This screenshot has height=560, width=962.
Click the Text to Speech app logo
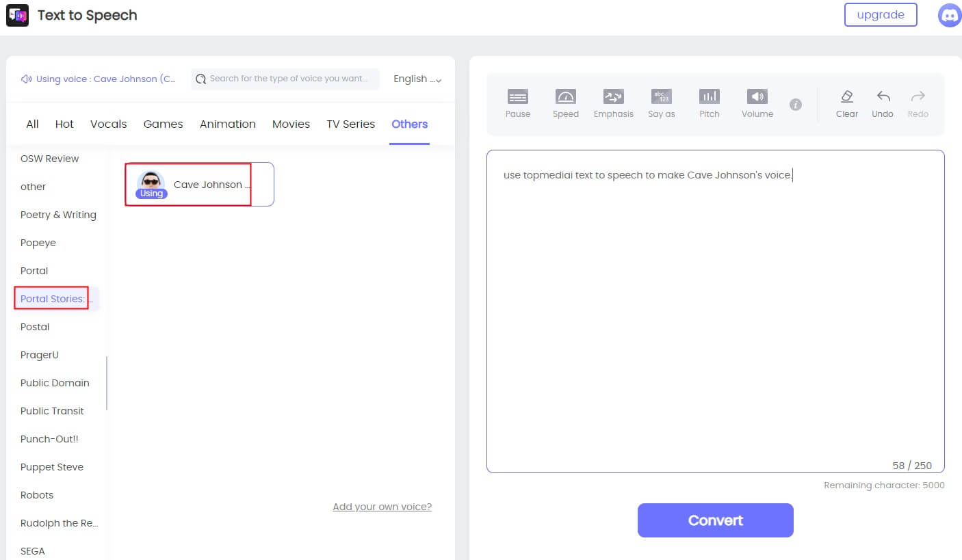click(x=17, y=15)
